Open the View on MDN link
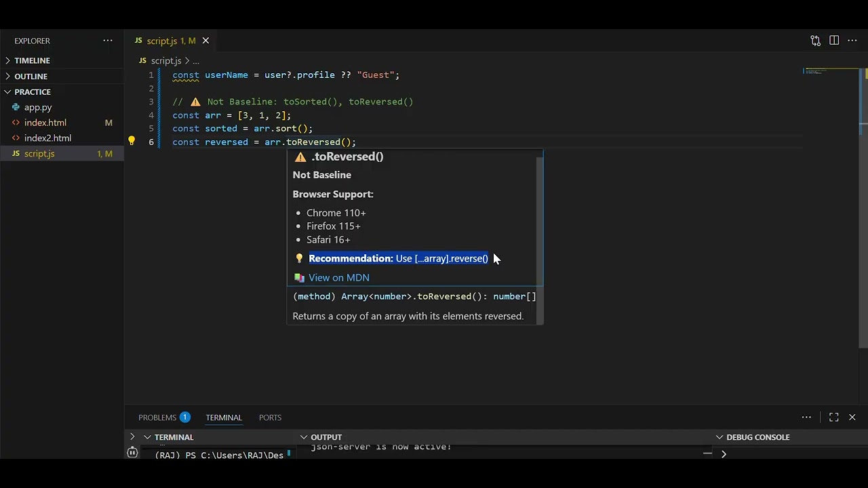 click(339, 277)
